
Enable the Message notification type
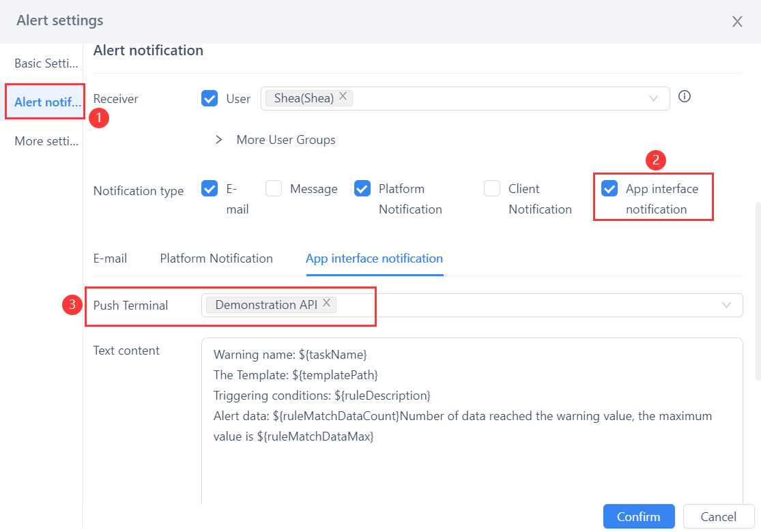click(x=274, y=188)
